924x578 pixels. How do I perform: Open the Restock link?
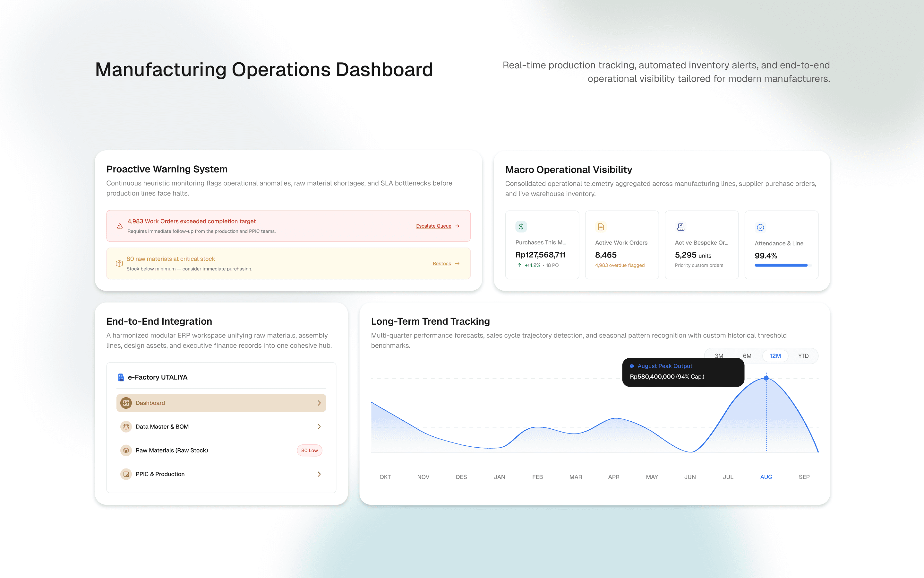pyautogui.click(x=442, y=263)
